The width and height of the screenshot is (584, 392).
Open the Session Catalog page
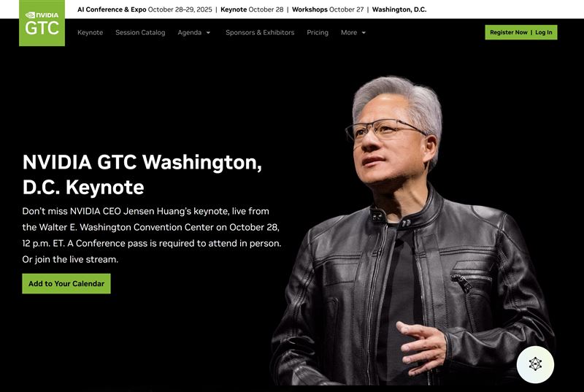[140, 33]
